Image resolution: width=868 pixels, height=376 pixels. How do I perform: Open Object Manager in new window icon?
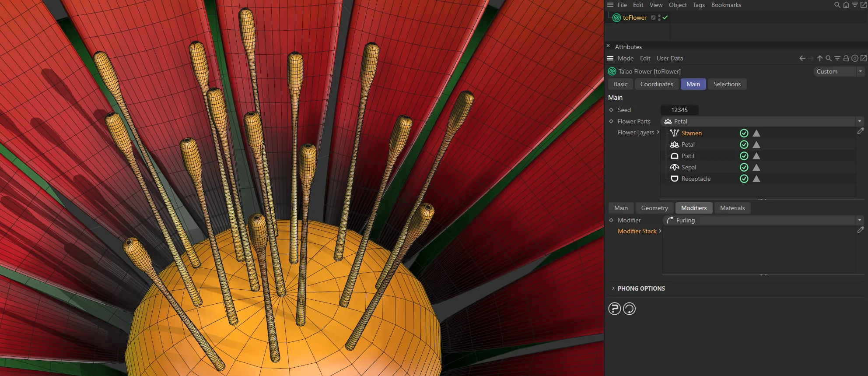[x=863, y=5]
